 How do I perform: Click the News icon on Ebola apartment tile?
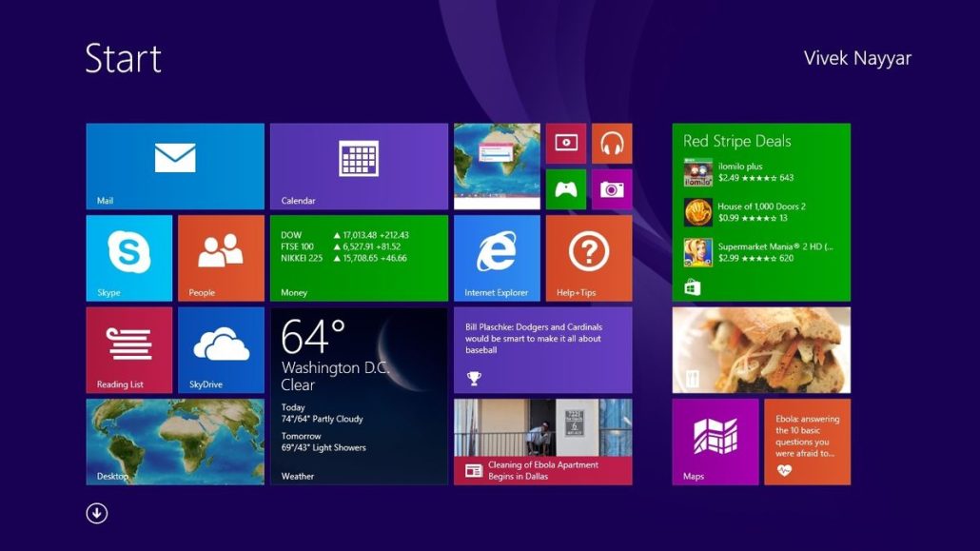click(473, 470)
